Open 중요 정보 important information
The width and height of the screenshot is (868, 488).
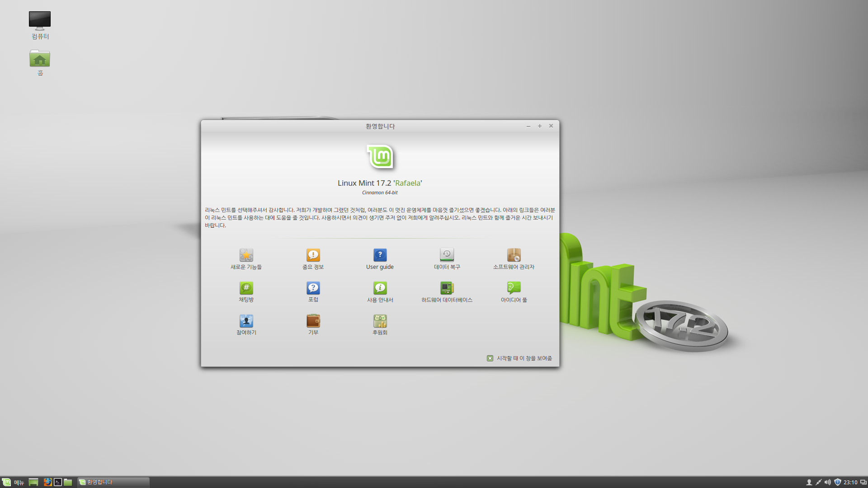313,259
